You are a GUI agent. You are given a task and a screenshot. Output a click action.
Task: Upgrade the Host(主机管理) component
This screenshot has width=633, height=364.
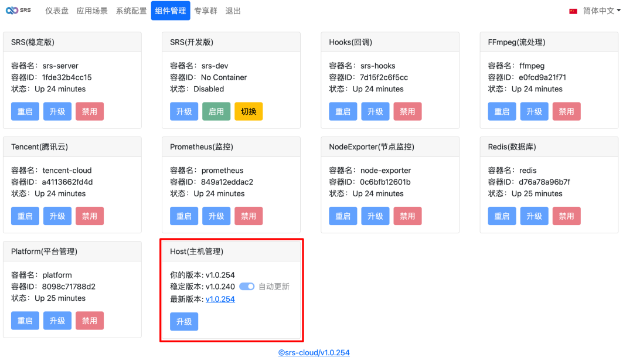click(x=184, y=322)
